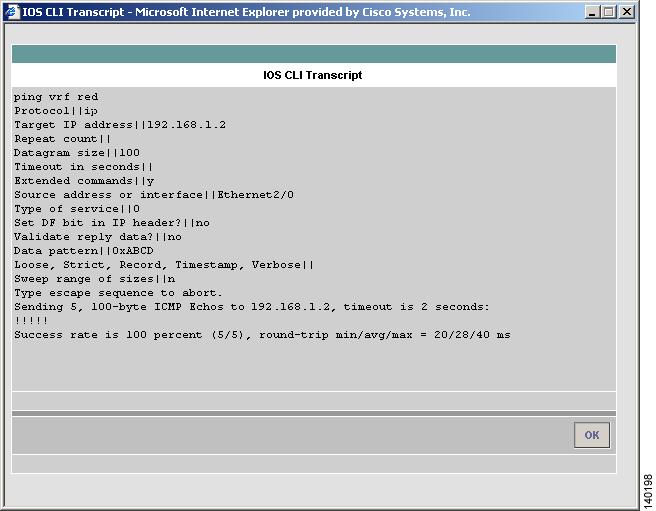Click the 'Target IP address||192.168.1.2' line
This screenshot has height=511, width=656.
tap(120, 125)
